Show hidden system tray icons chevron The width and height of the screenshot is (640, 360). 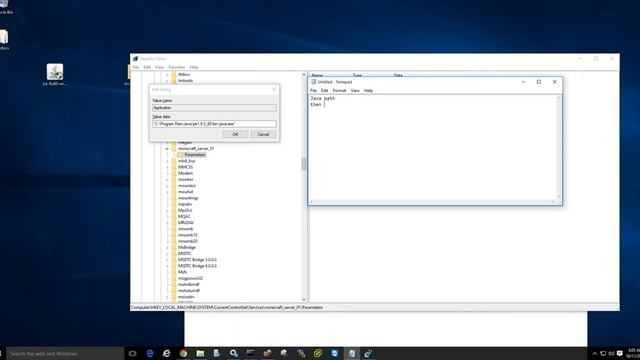[595, 353]
